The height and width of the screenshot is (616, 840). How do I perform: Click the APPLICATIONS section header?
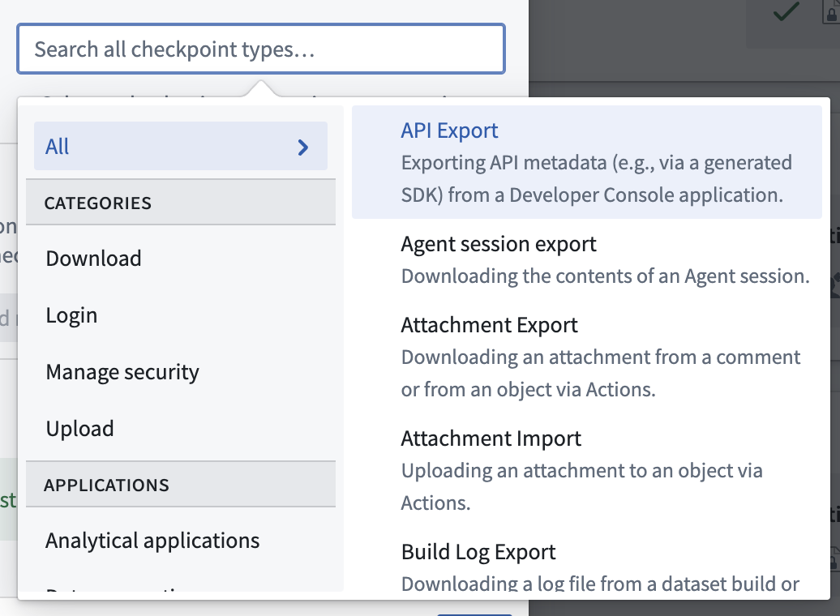tap(181, 484)
